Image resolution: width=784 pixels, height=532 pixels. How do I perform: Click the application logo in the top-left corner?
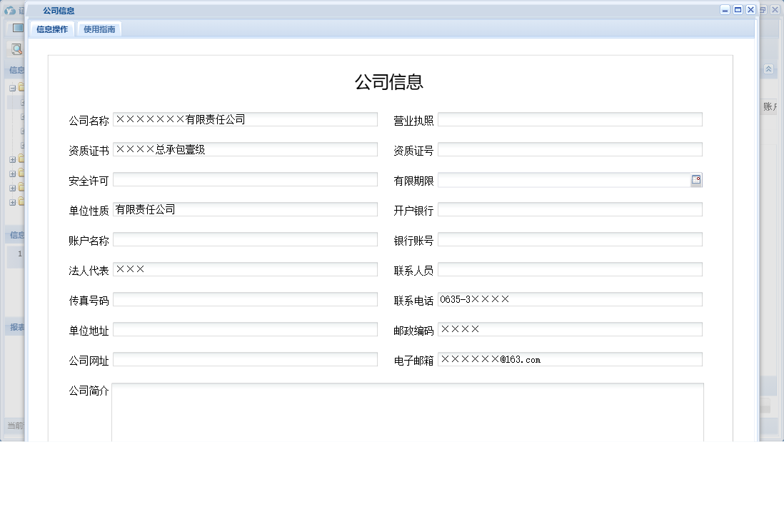tap(10, 11)
